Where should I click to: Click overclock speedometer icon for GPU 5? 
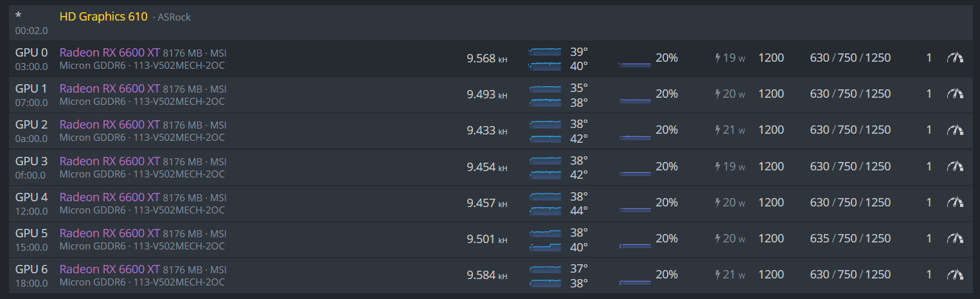coord(956,239)
